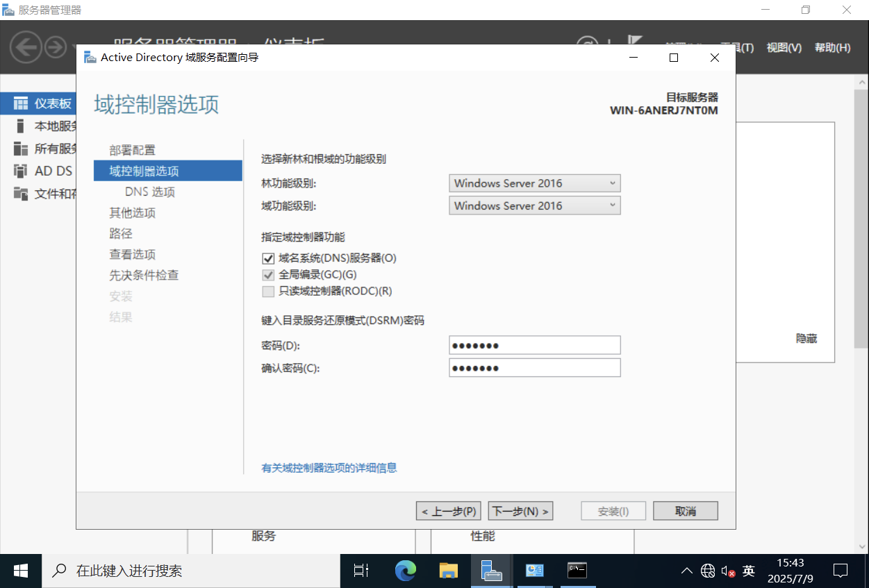Image resolution: width=869 pixels, height=588 pixels.
Task: Return to previous step with 上一步(P)
Action: (448, 511)
